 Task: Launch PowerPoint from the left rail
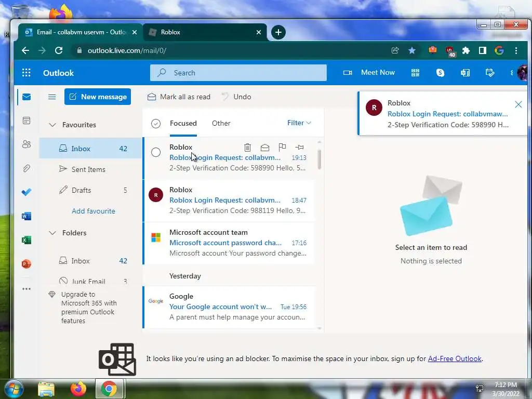(x=26, y=264)
